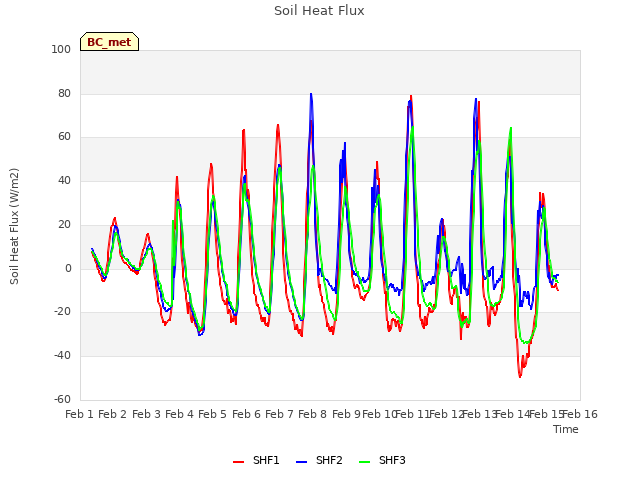This screenshot has width=640, height=480.
Task: Click the Feb 7 x-axis tick label
Action: [x=279, y=414]
